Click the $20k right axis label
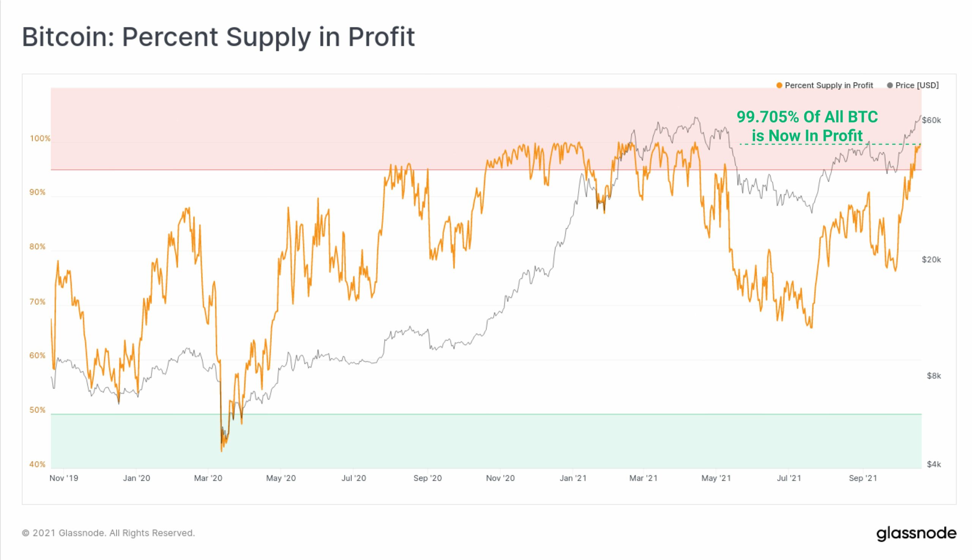The width and height of the screenshot is (972, 560). tap(931, 260)
